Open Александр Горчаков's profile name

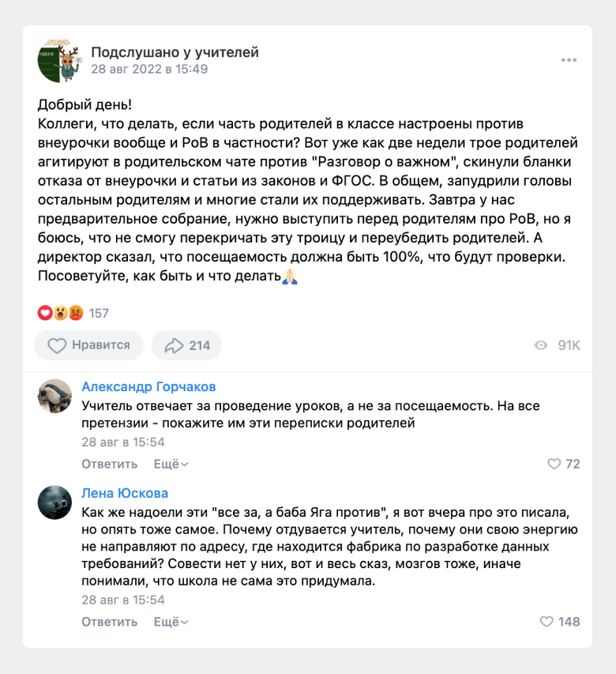pos(148,387)
